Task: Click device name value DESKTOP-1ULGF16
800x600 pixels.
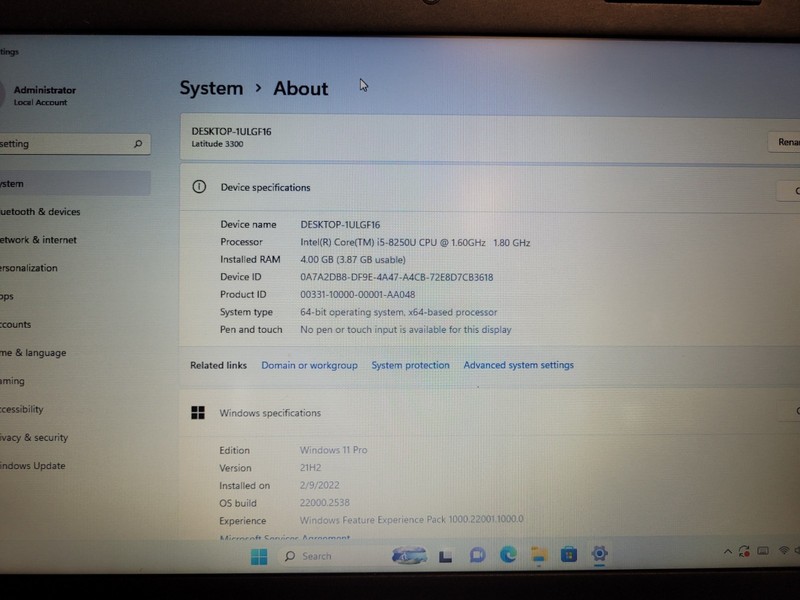Action: point(340,225)
